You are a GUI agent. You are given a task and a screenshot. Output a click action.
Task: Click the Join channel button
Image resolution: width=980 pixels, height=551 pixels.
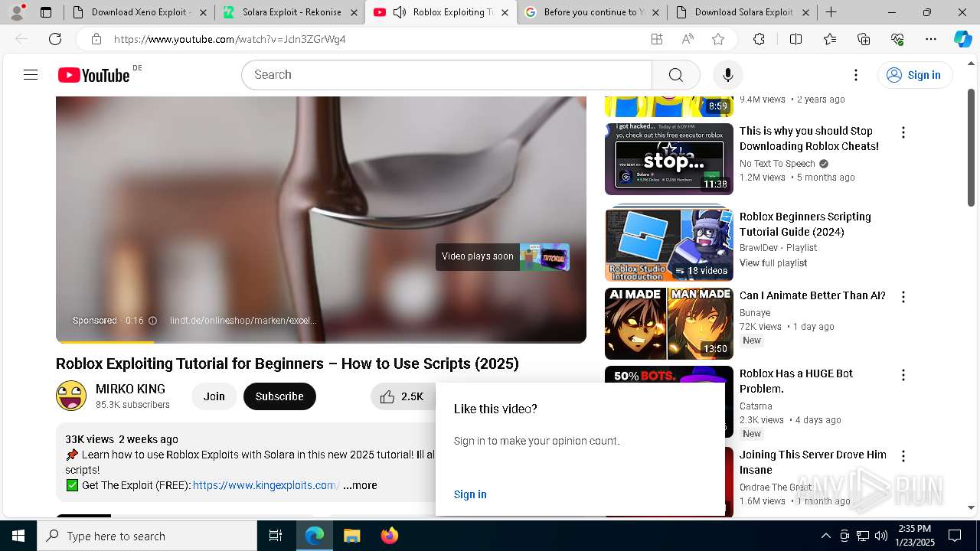click(214, 396)
